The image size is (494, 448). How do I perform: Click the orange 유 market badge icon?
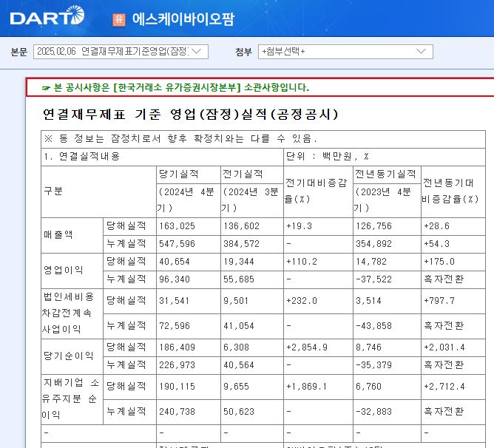coord(119,19)
